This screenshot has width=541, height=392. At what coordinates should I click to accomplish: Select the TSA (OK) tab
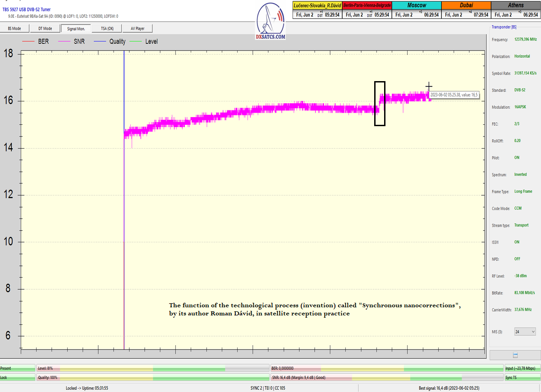pos(107,28)
